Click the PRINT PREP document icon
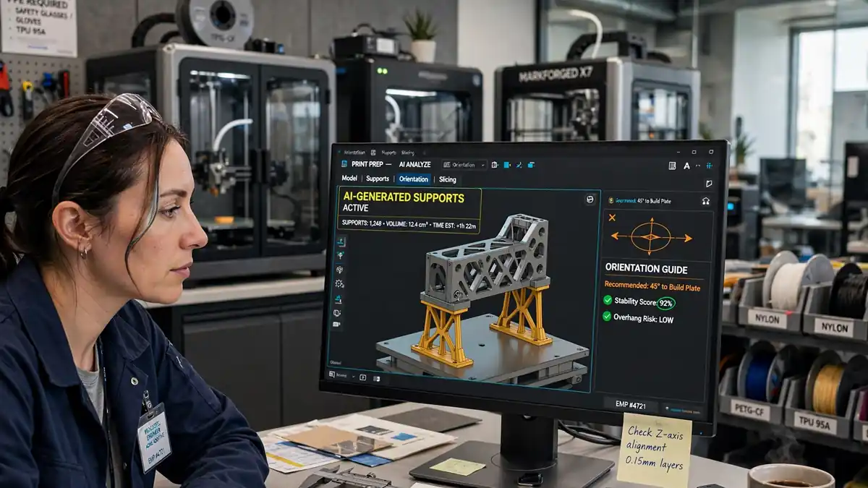The height and width of the screenshot is (488, 868). pyautogui.click(x=344, y=164)
